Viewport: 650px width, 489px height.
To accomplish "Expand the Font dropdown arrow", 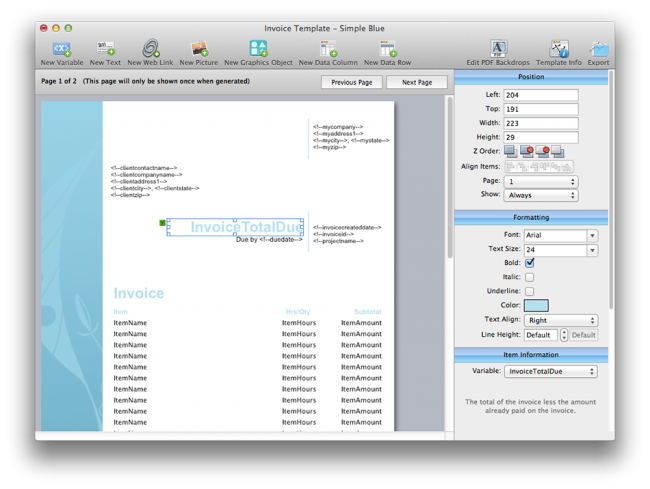I will point(592,235).
